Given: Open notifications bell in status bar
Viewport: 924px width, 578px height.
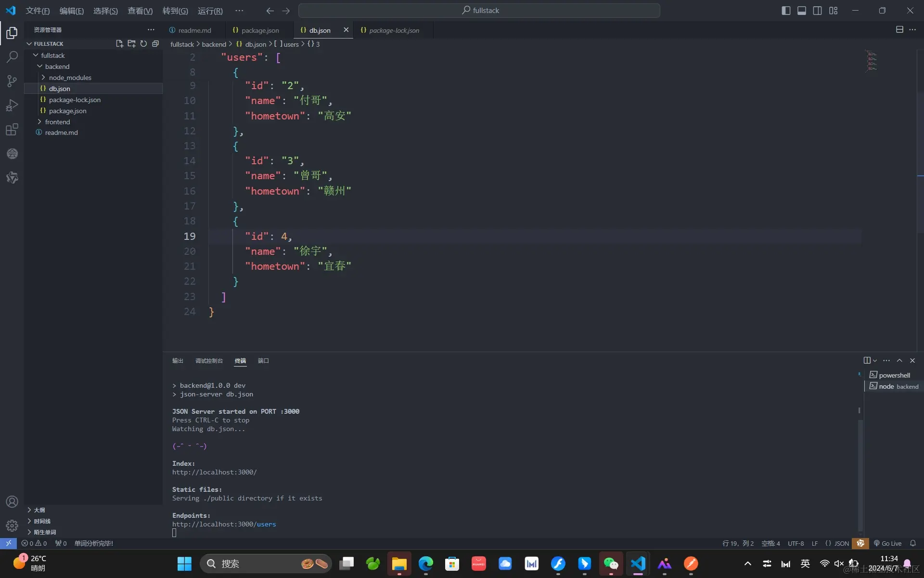Looking at the screenshot, I should 912,543.
